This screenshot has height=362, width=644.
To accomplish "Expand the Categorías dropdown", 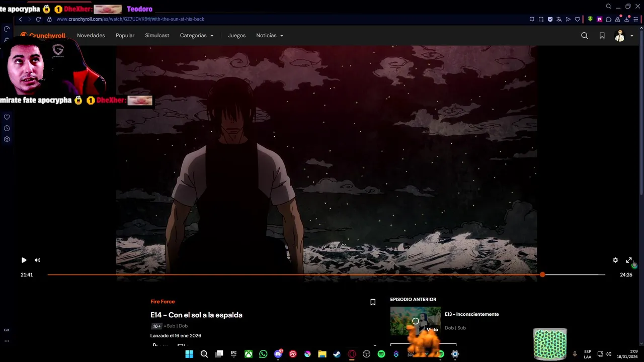I will click(197, 36).
